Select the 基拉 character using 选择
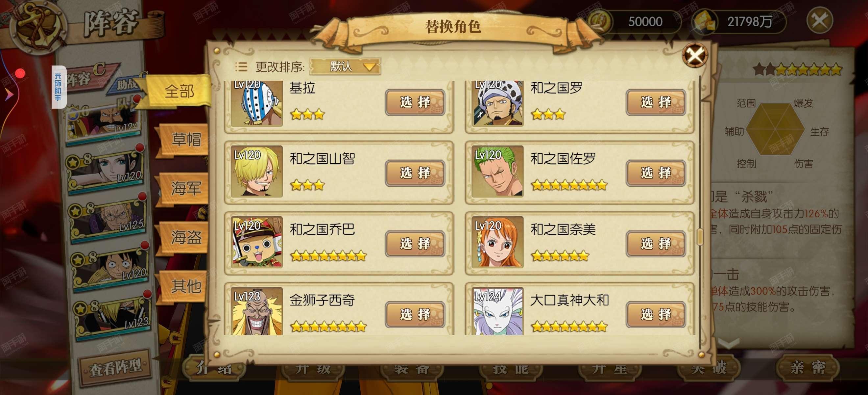The image size is (868, 395). (415, 102)
